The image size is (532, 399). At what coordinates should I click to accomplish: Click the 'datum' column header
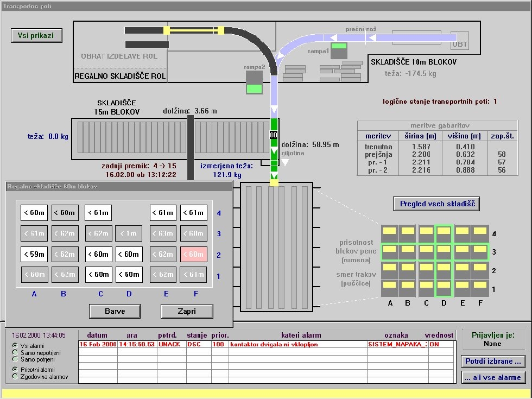[x=97, y=335]
